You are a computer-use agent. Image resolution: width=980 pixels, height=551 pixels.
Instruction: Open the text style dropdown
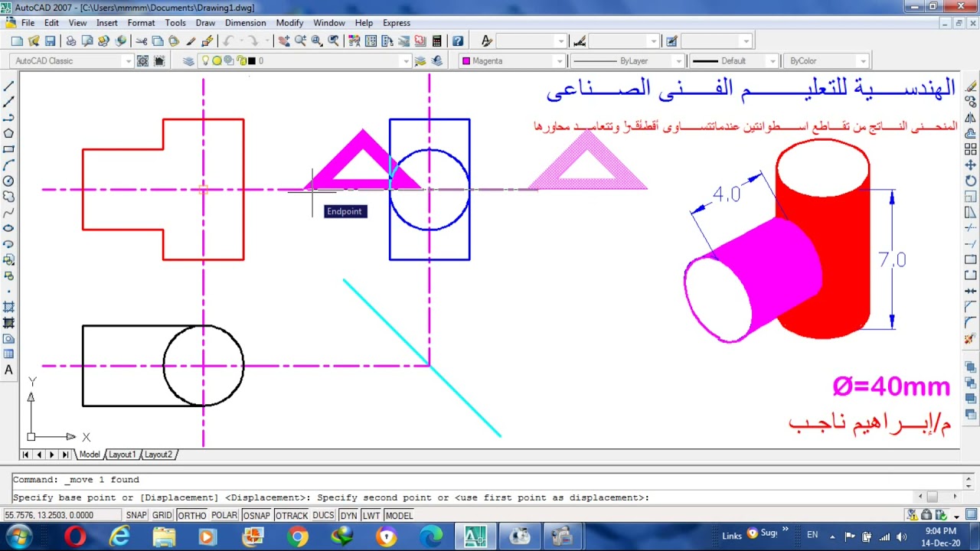click(x=561, y=41)
